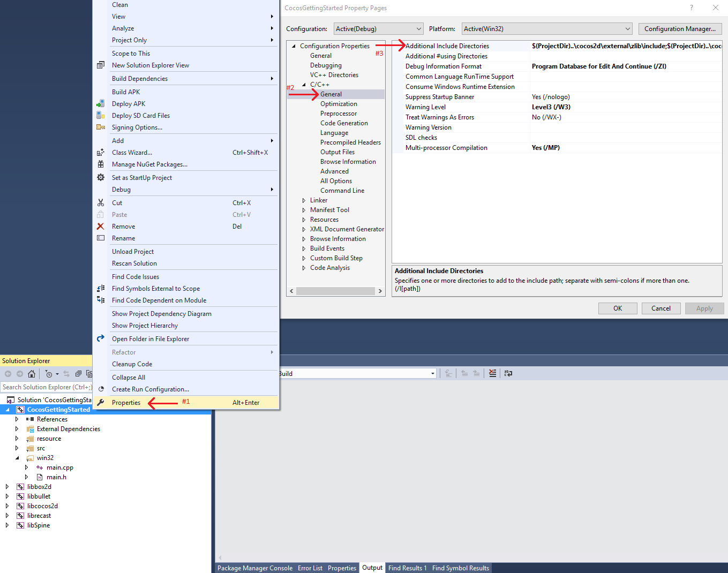Click the Apply button
The width and height of the screenshot is (728, 573).
704,308
